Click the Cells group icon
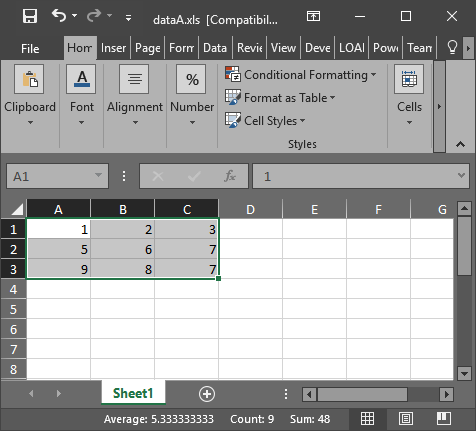 (x=409, y=79)
